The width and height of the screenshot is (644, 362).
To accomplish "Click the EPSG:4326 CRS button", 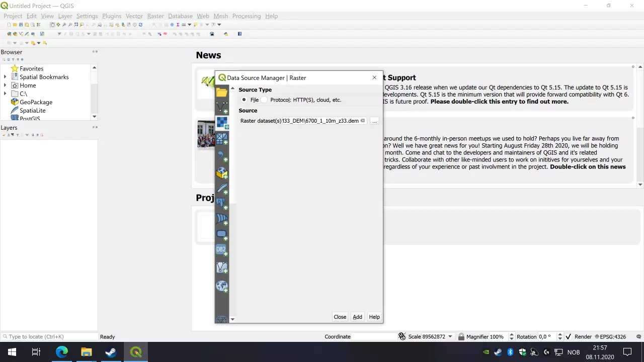I will click(610, 337).
